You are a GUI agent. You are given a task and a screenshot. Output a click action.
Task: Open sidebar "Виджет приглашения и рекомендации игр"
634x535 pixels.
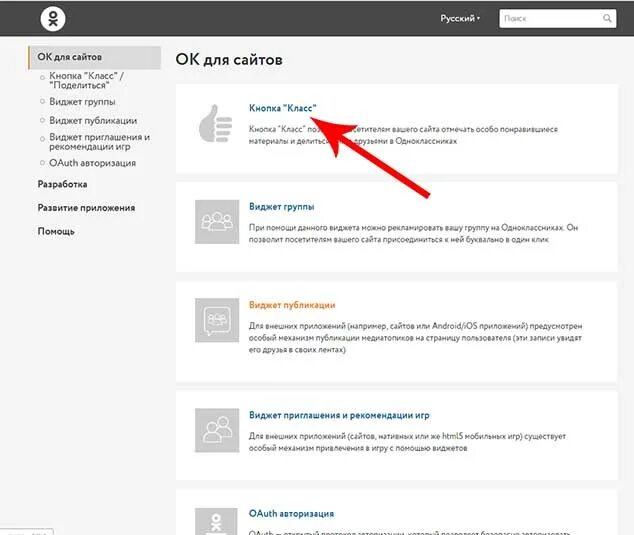coord(99,142)
